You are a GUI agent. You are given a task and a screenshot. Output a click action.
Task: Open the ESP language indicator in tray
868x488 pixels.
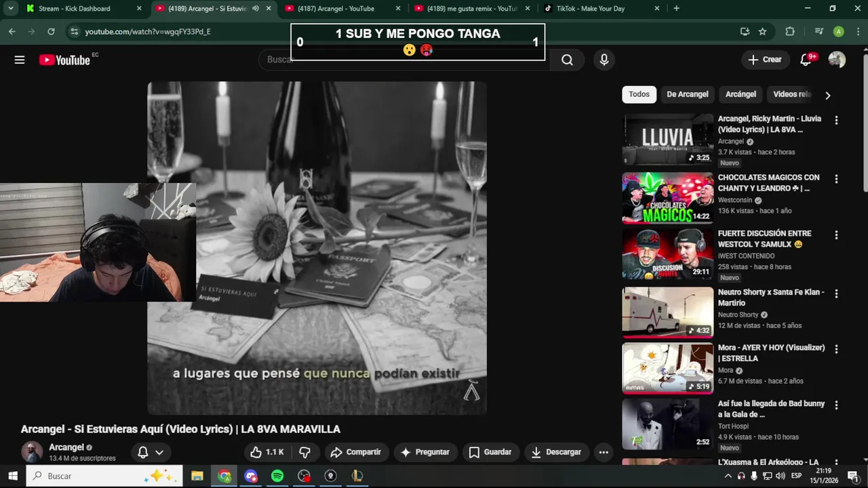(x=796, y=476)
